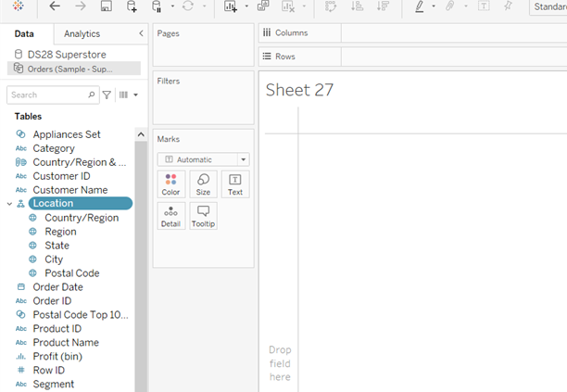Open the Automatic mark type dropdown
Viewport: 567px width, 392px height.
tap(203, 159)
